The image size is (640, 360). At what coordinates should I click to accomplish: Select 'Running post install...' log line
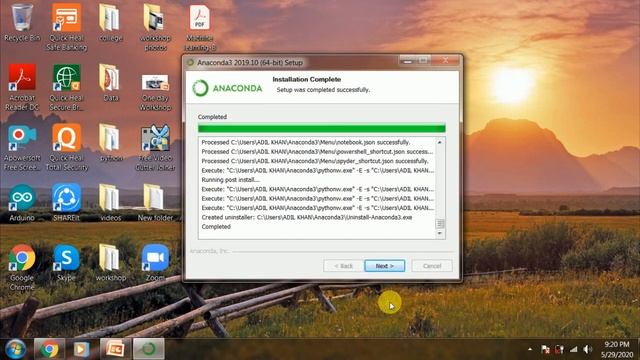(x=230, y=180)
